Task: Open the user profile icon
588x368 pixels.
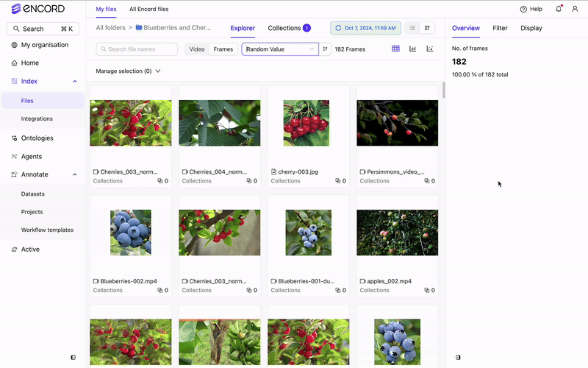Action: [575, 9]
